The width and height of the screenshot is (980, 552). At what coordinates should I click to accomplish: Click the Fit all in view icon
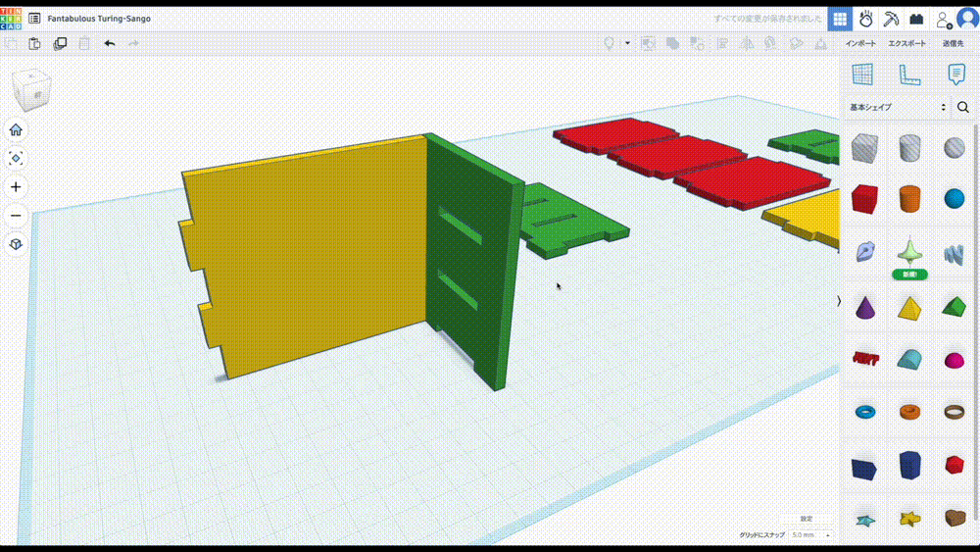tap(16, 158)
